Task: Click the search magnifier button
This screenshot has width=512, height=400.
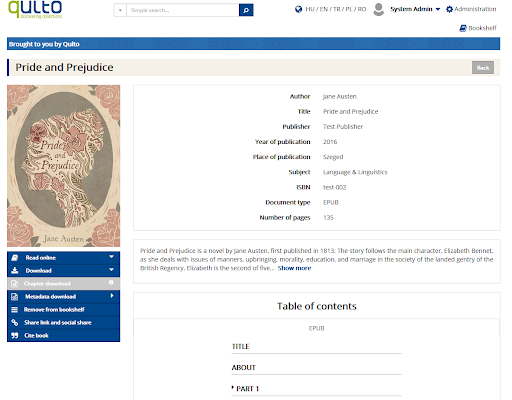Action: coord(246,10)
